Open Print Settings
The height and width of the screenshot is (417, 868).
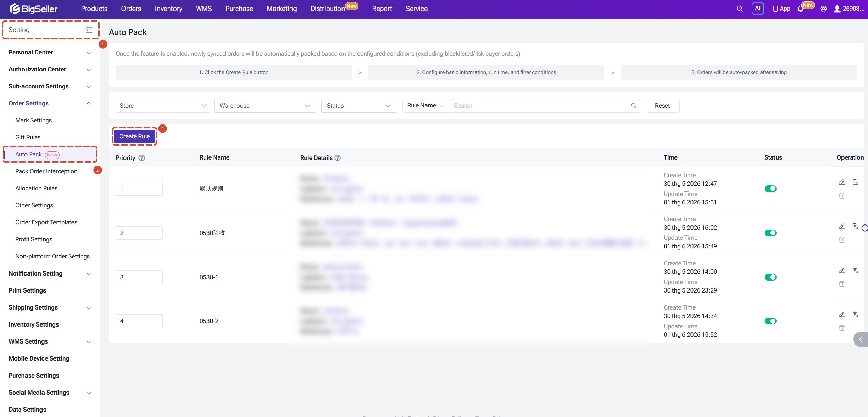tap(27, 290)
